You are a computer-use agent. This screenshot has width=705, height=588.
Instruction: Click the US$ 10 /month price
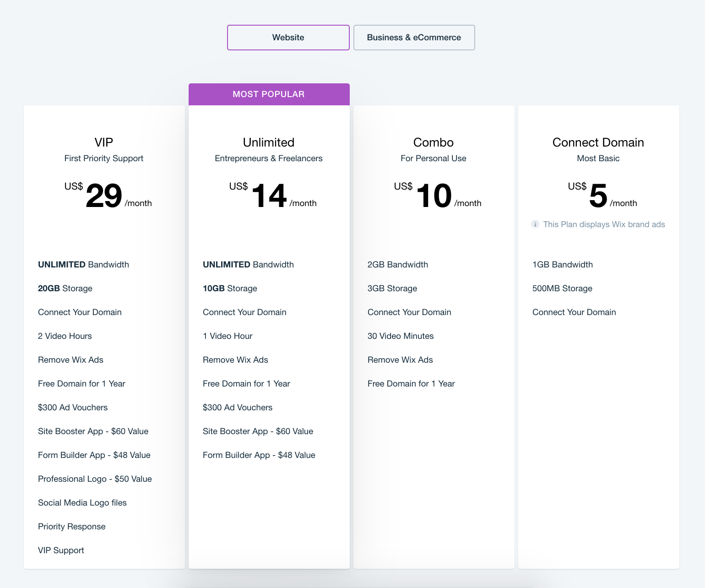[x=438, y=196]
